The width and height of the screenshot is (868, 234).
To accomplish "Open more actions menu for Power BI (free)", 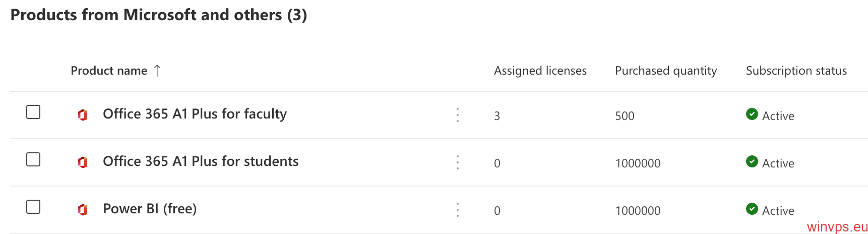I will pos(458,210).
